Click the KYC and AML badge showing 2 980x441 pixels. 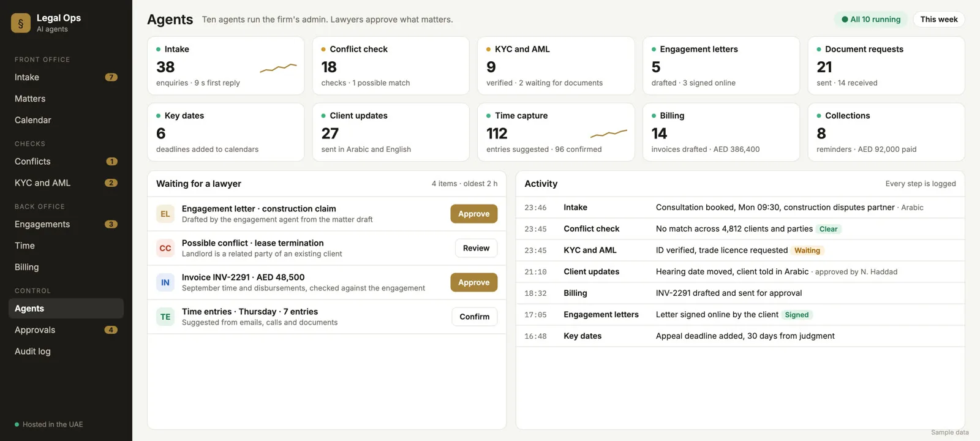coord(111,183)
